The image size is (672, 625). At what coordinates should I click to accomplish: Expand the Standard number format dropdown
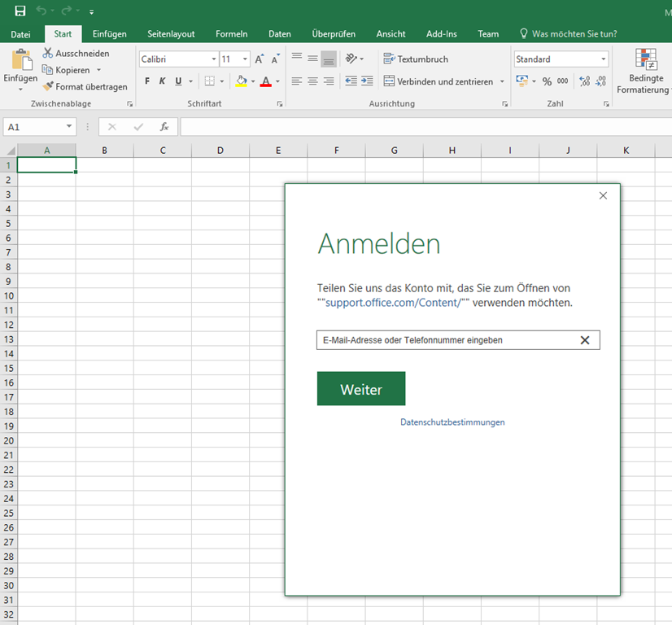coord(603,59)
